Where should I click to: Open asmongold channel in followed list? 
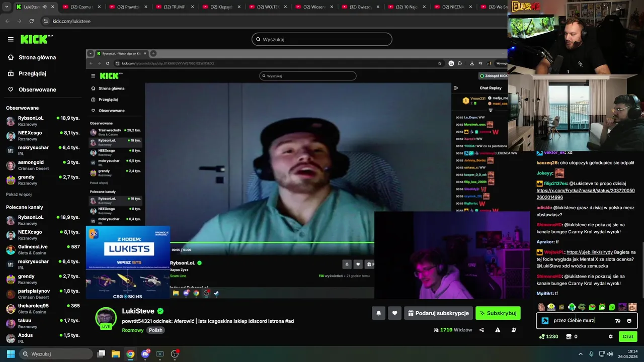tap(43, 165)
